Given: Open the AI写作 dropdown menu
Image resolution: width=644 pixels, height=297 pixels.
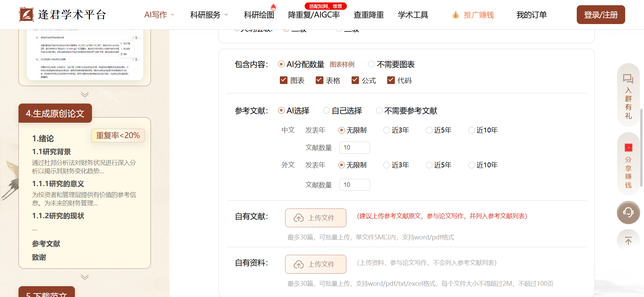Looking at the screenshot, I should (159, 15).
